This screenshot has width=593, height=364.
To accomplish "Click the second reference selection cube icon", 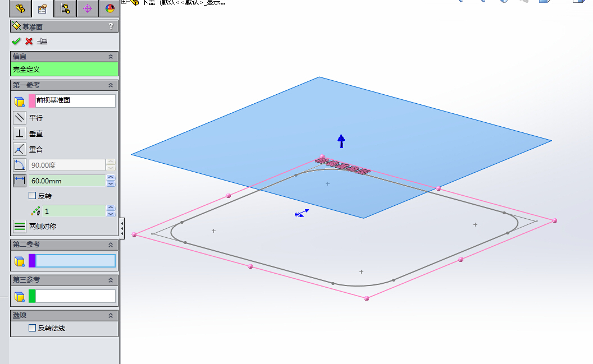I will [19, 261].
